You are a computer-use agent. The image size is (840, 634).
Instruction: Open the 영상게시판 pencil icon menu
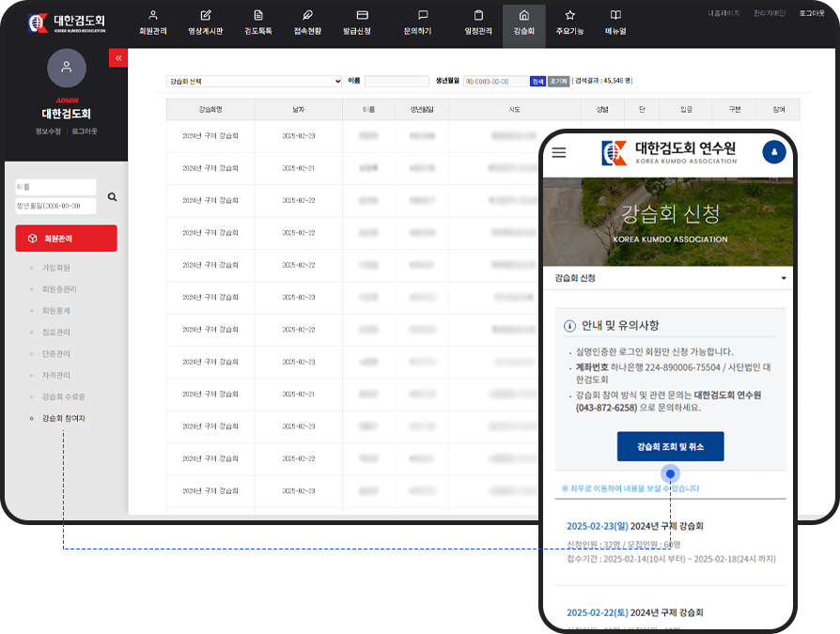pos(205,23)
